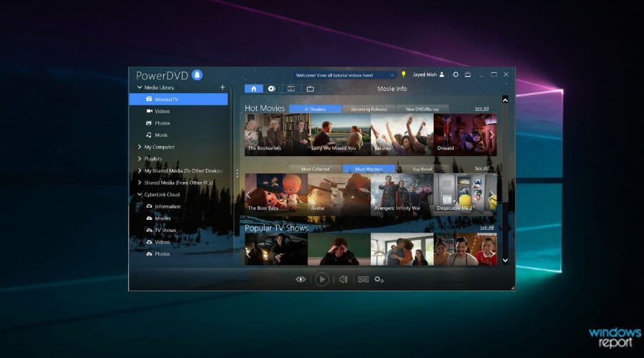Open Despicable Me 2 thumbnail
This screenshot has height=358, width=644.
coord(465,195)
